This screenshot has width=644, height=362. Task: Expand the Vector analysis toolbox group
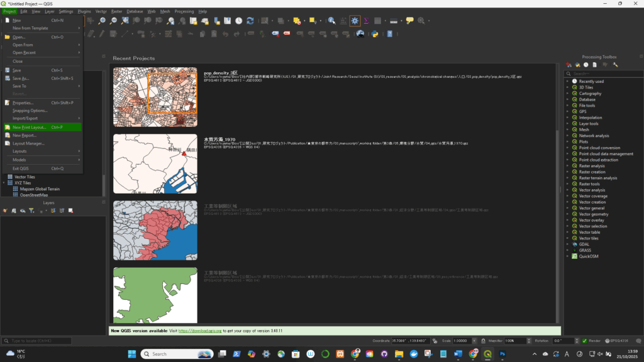click(x=567, y=190)
